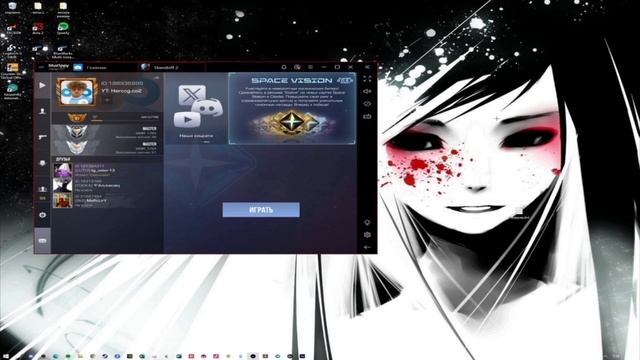Select the lower MASTER rank row
This screenshot has height=360, width=640.
click(x=107, y=148)
